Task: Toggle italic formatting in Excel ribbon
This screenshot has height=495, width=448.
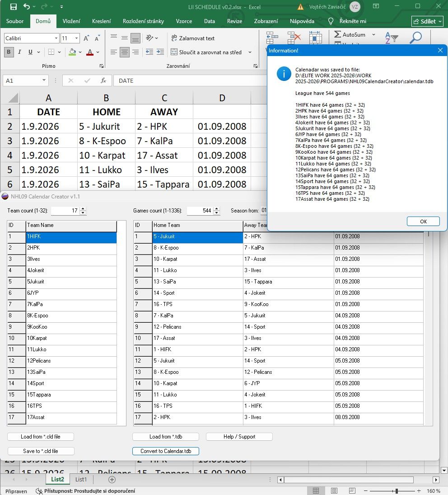Action: (19, 52)
